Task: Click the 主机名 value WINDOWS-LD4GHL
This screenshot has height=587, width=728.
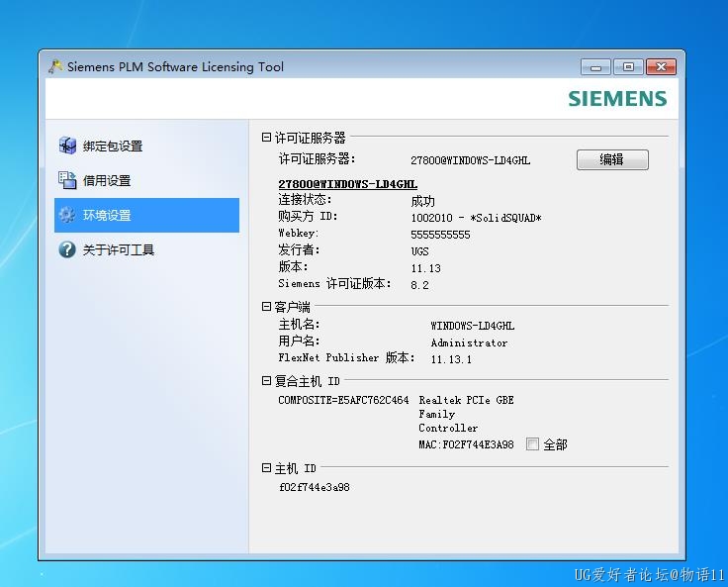Action: coord(473,326)
